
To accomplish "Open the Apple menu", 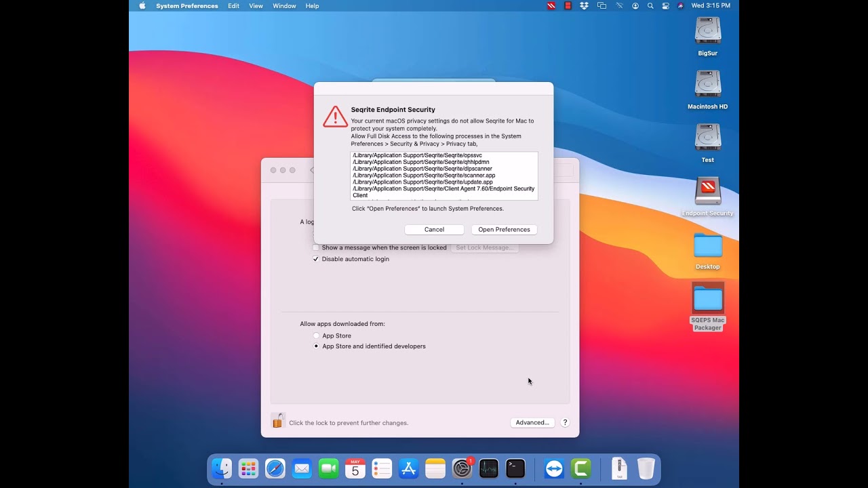I will click(142, 5).
